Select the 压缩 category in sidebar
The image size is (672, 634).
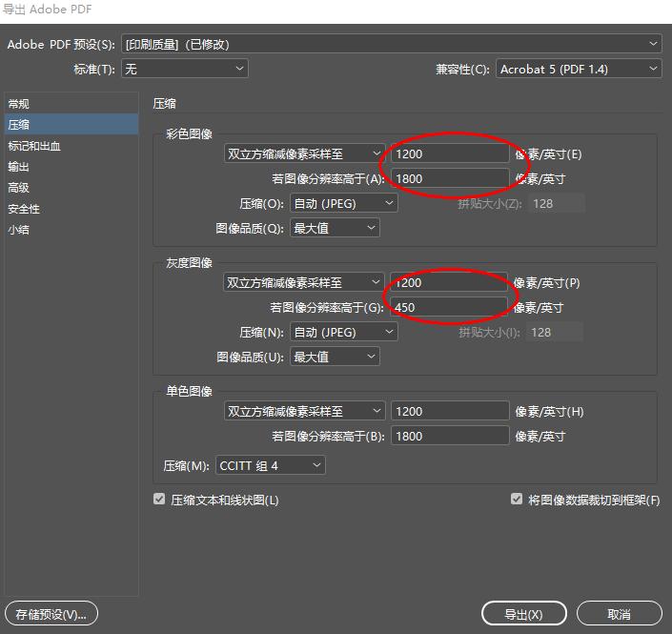[x=71, y=125]
